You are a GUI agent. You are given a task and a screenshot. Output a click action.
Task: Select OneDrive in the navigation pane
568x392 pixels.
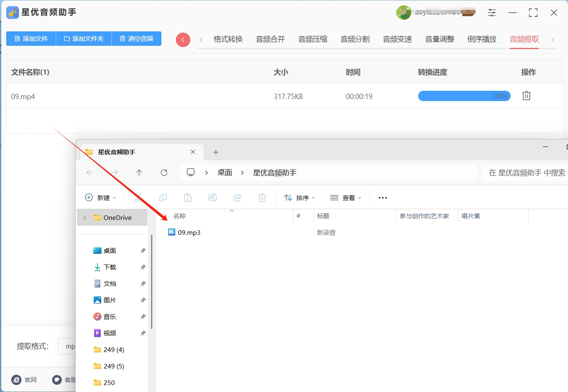(112, 217)
